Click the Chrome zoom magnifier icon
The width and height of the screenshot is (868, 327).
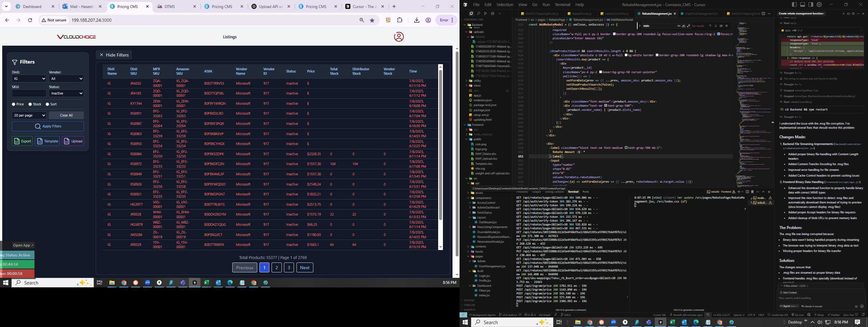[362, 20]
